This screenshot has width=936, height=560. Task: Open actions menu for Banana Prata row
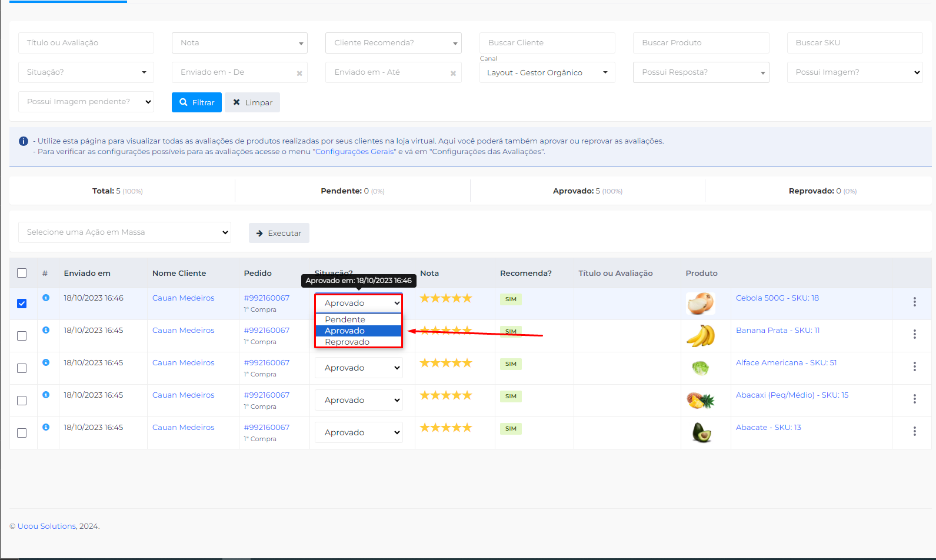(x=914, y=334)
